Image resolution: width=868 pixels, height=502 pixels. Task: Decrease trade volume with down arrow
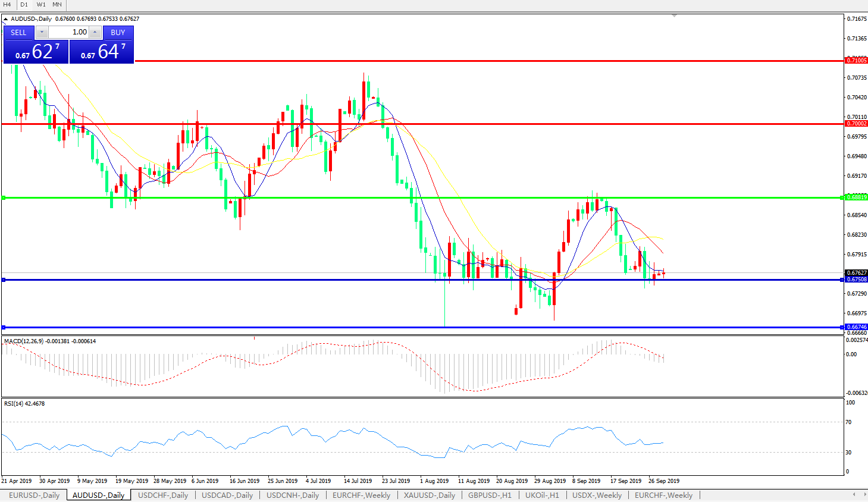[42, 32]
